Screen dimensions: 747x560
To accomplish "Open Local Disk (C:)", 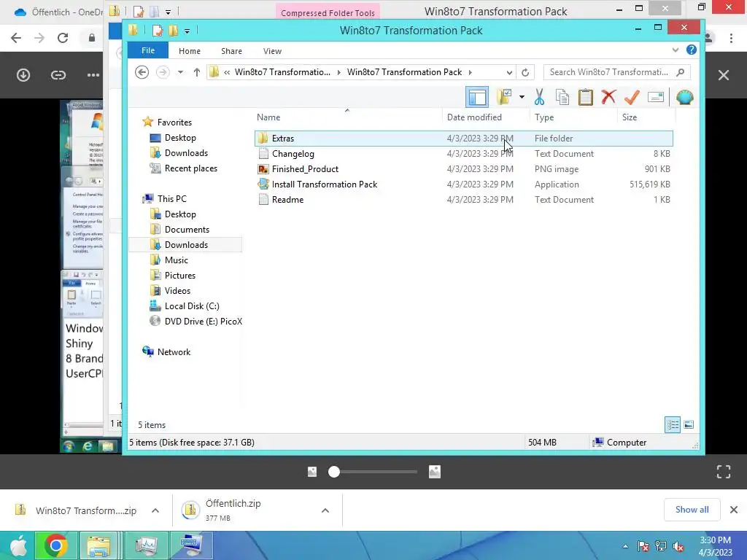I will pos(192,306).
